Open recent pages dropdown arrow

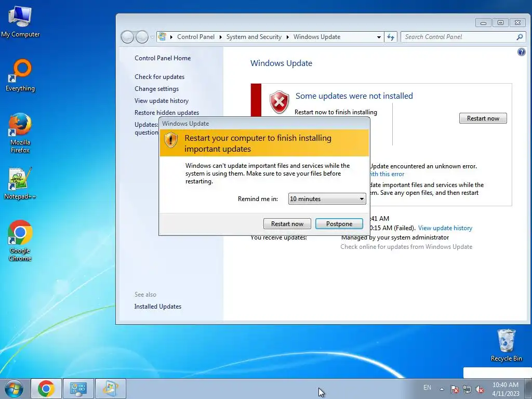(152, 37)
